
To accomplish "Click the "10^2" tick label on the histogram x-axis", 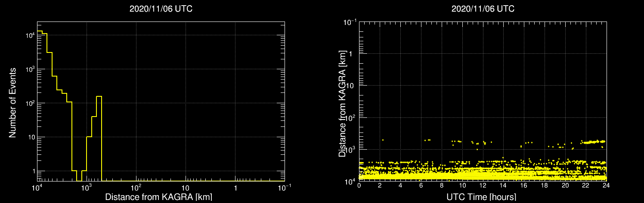I will pos(136,188).
